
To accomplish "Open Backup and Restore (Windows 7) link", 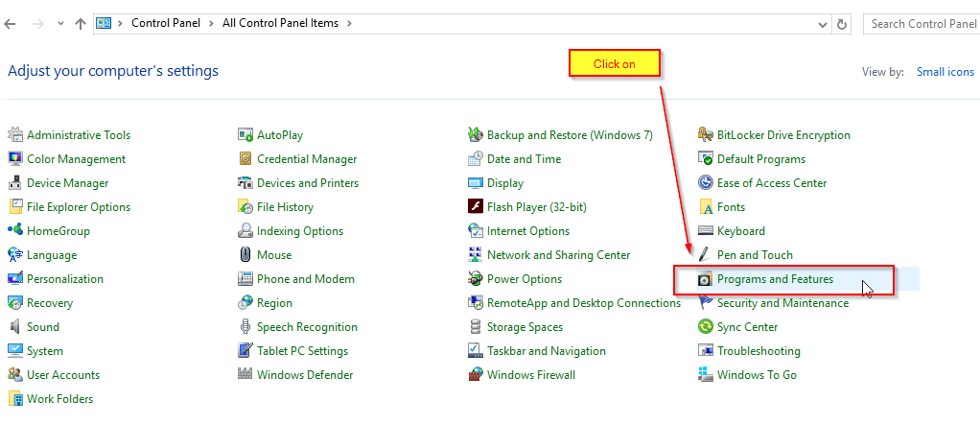I will tap(570, 135).
